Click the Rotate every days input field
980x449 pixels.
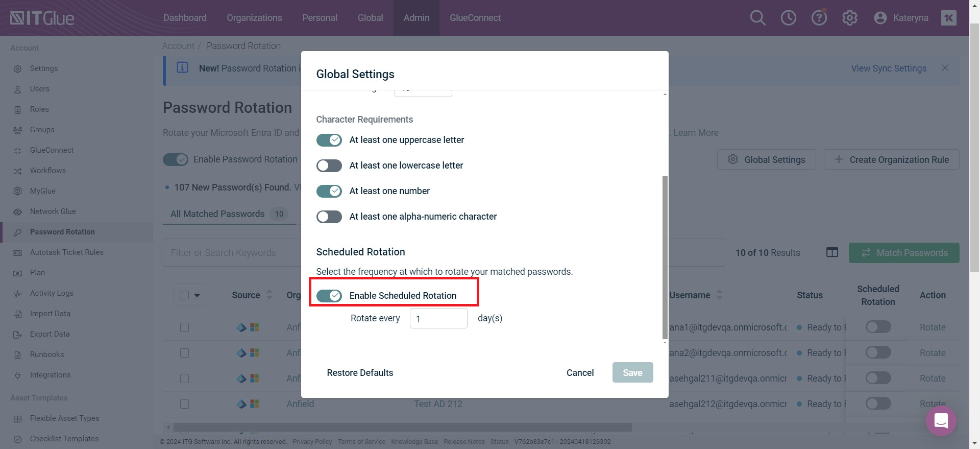pyautogui.click(x=438, y=318)
